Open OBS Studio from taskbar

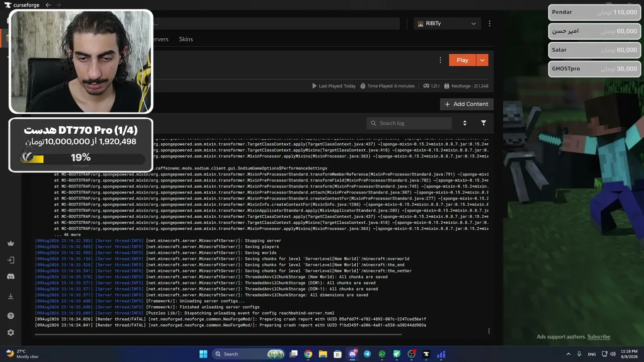click(412, 354)
